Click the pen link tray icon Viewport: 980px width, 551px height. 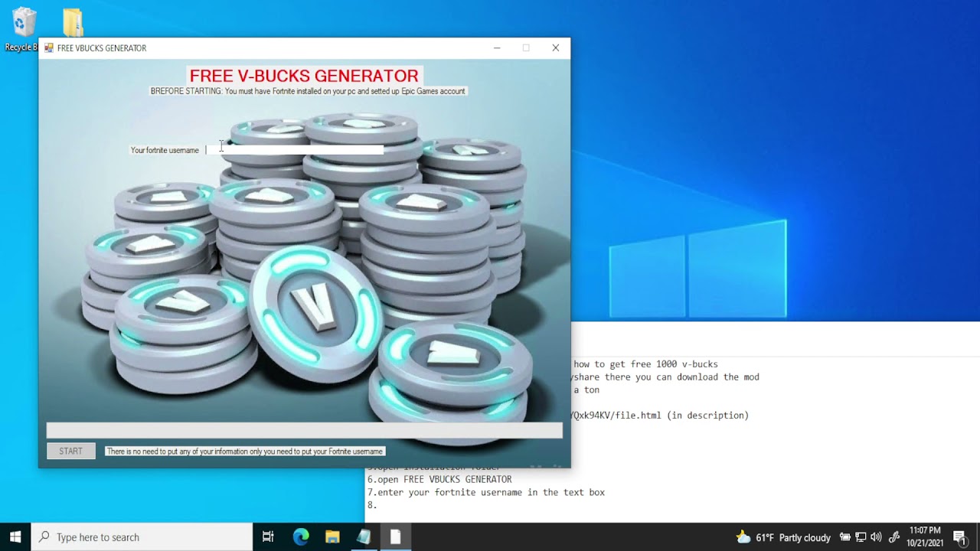point(893,537)
